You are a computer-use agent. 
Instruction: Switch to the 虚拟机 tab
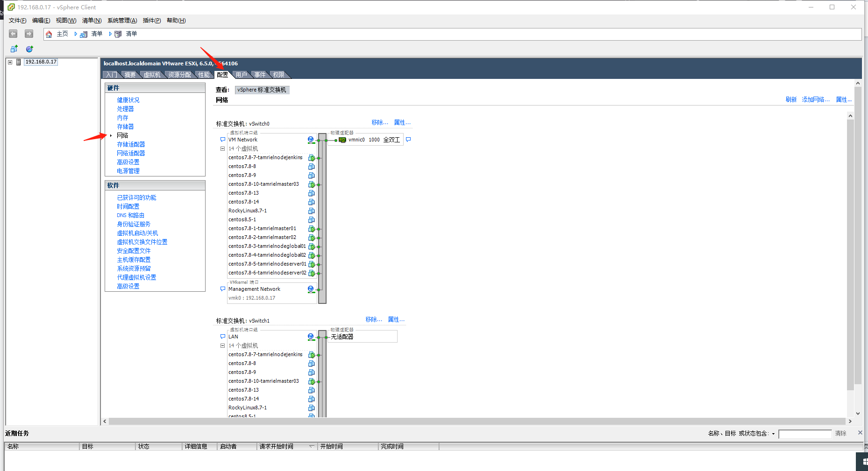[x=152, y=75]
